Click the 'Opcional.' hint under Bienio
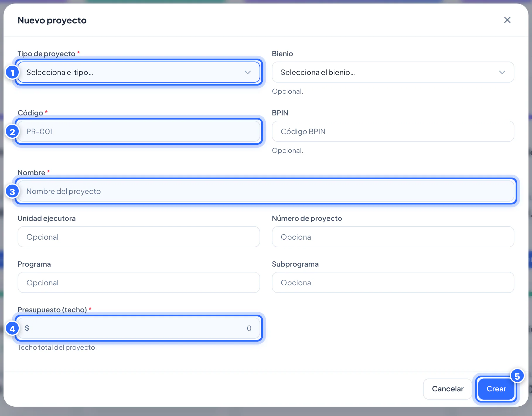This screenshot has height=416, width=532. (x=287, y=91)
